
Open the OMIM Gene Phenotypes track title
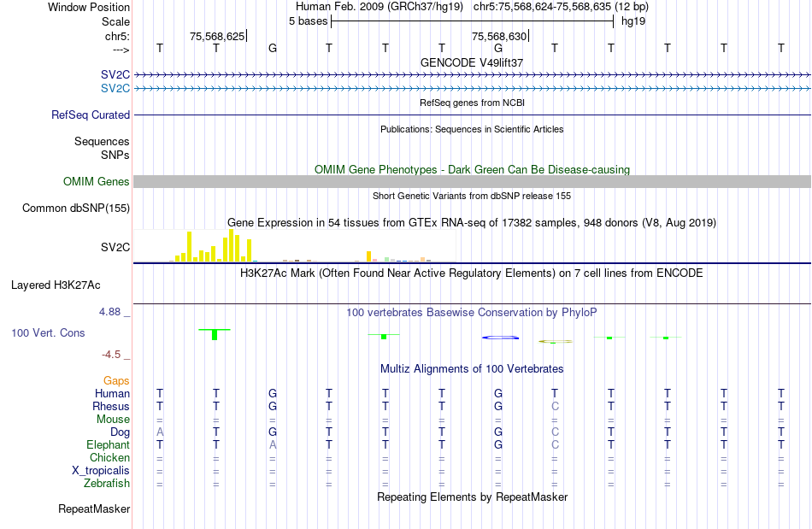click(x=472, y=170)
